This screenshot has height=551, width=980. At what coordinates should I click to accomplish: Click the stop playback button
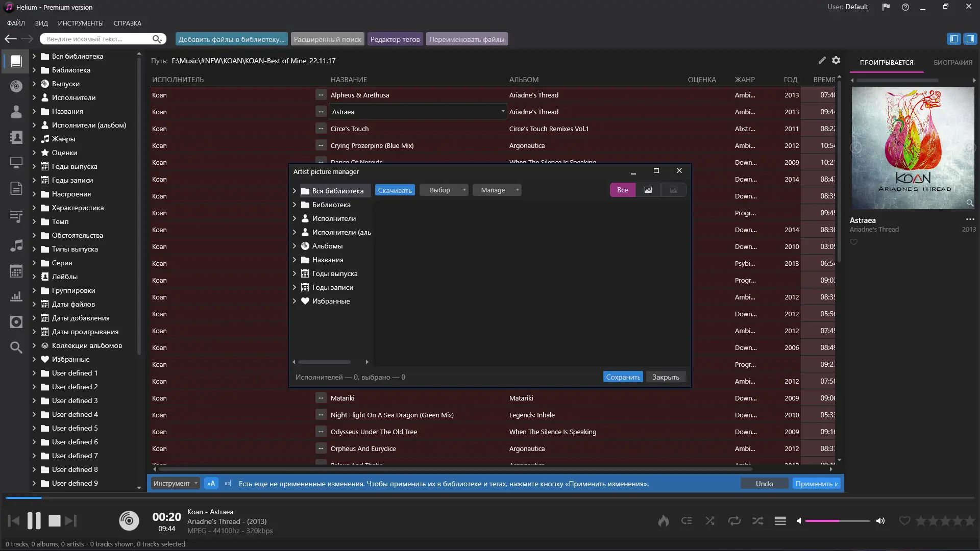click(54, 520)
